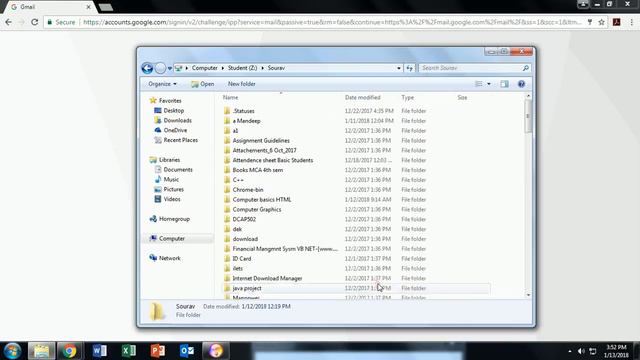The image size is (640, 360).
Task: Open the Documents library
Action: [173, 169]
